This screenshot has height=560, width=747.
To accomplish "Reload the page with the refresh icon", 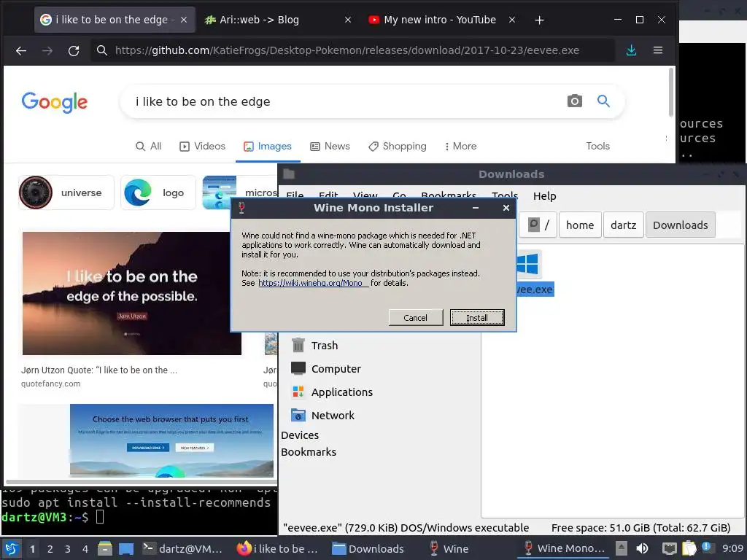I will (74, 50).
